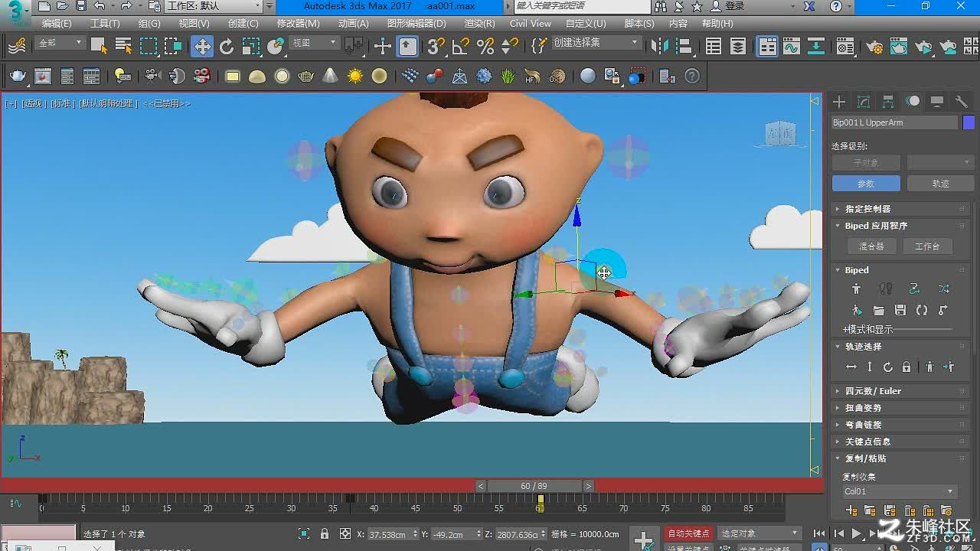Click the Biped load file folder icon
980x551 pixels.
(879, 310)
